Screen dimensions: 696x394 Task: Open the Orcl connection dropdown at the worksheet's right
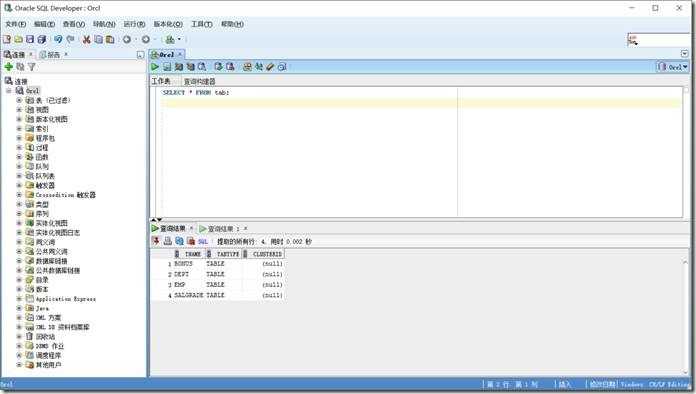[673, 67]
